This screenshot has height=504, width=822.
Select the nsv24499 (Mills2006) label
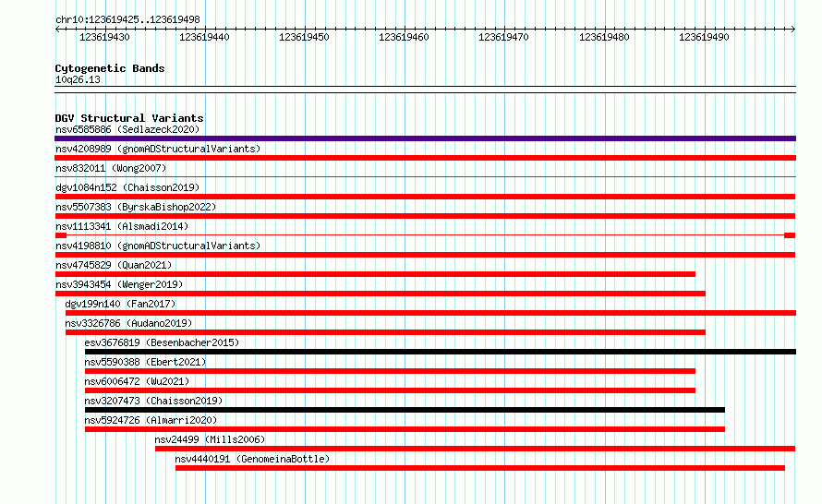tap(210, 439)
